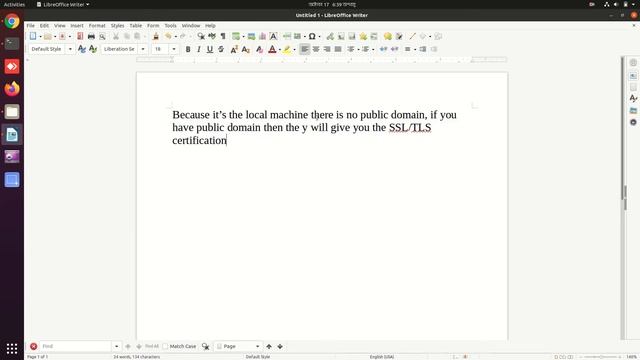Run the spelling check tool

point(212,36)
